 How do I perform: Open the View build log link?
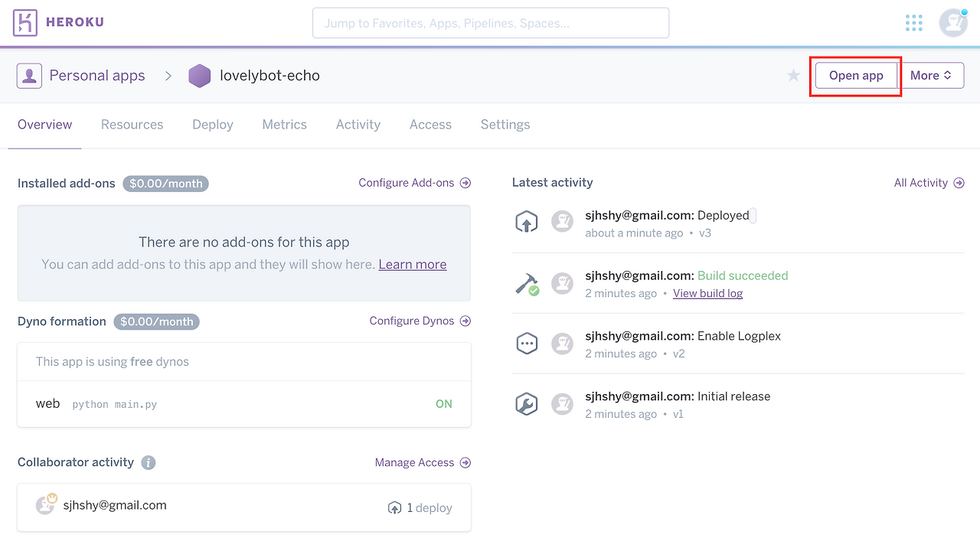coord(707,293)
